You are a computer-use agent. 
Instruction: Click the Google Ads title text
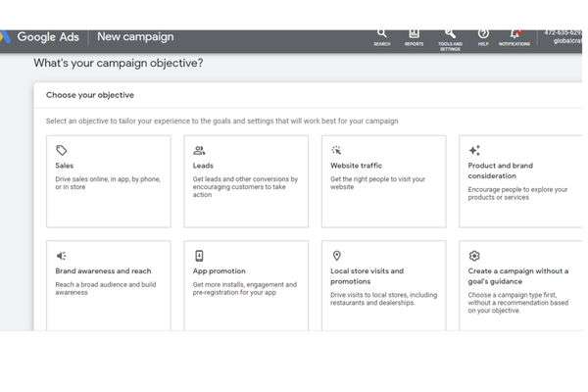[48, 37]
